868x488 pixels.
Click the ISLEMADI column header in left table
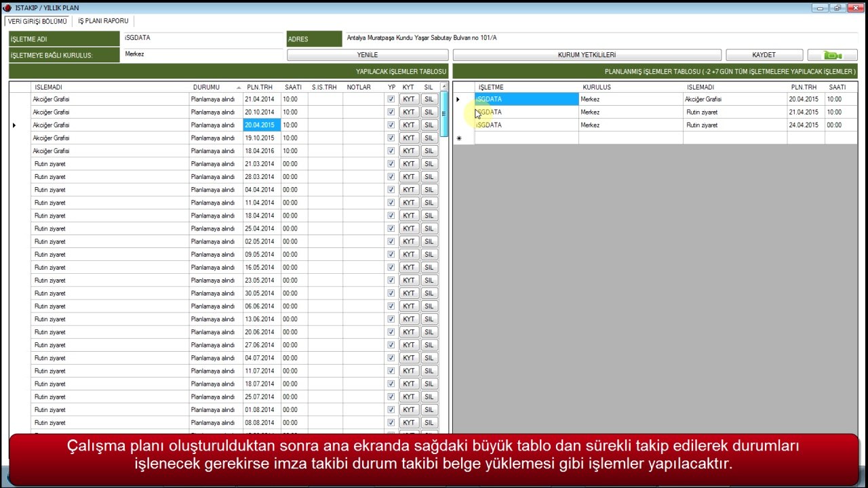(110, 87)
